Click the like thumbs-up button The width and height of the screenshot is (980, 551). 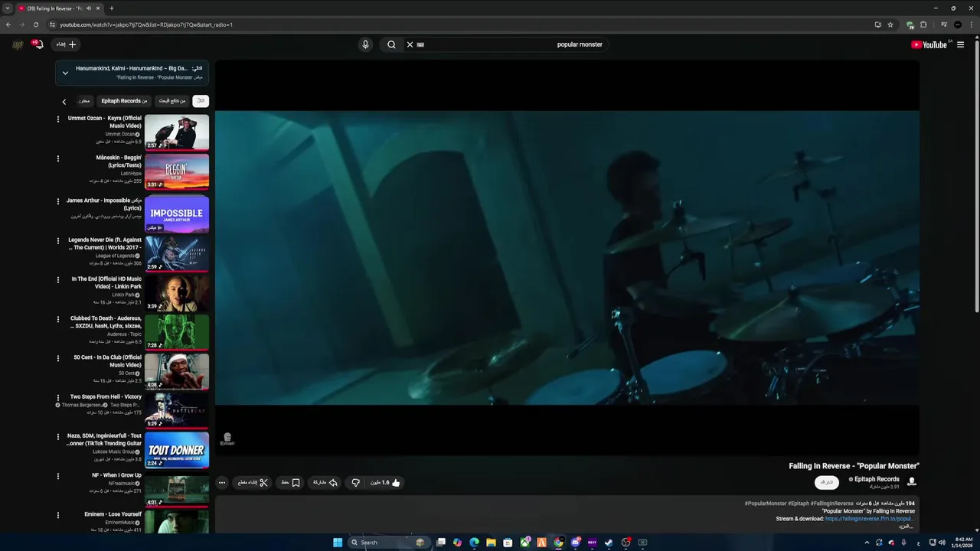[385, 483]
